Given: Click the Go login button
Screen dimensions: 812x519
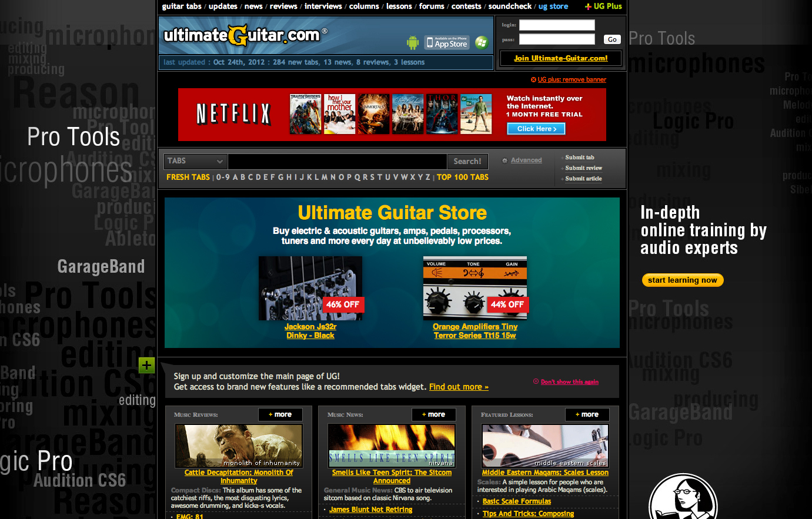Looking at the screenshot, I should [x=612, y=39].
